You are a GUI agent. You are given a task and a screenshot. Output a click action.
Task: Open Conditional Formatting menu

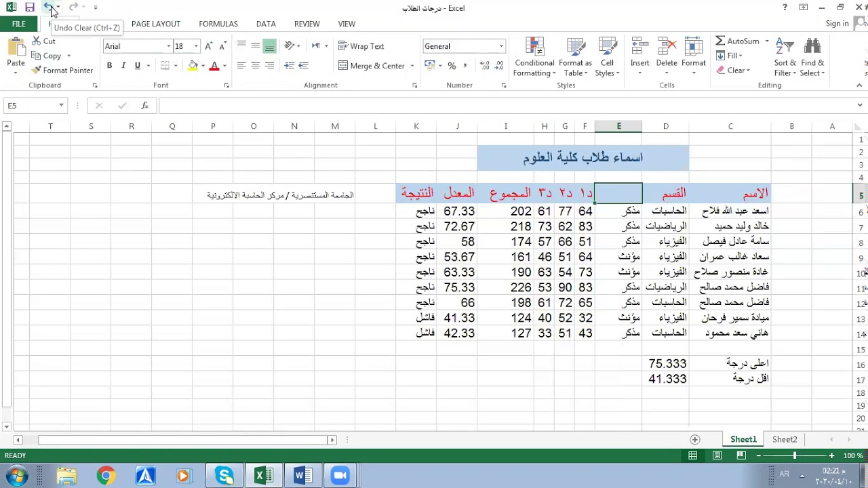[x=534, y=57]
